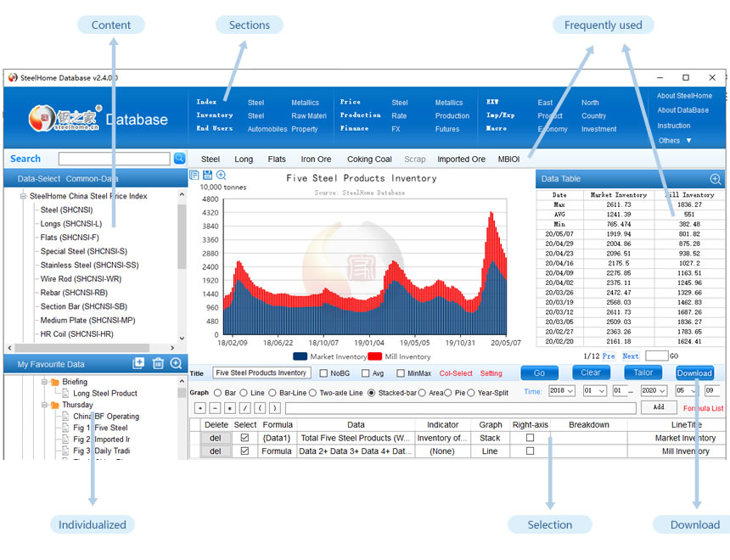Click magnifier icon in My Favourite Data header
The width and height of the screenshot is (730, 560).
pos(176,363)
